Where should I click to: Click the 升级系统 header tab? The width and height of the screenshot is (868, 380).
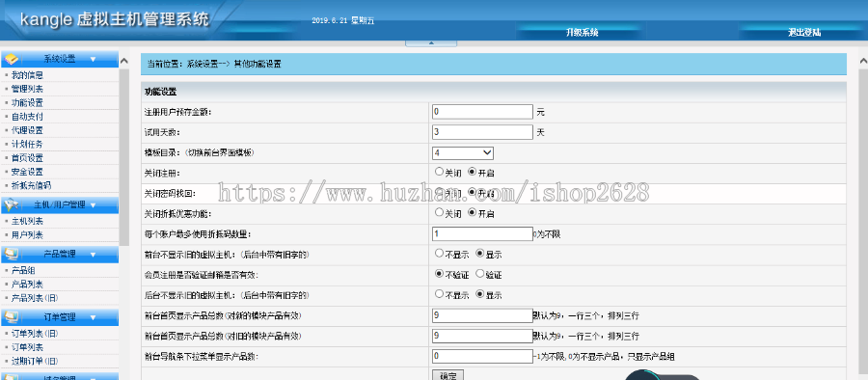[582, 33]
